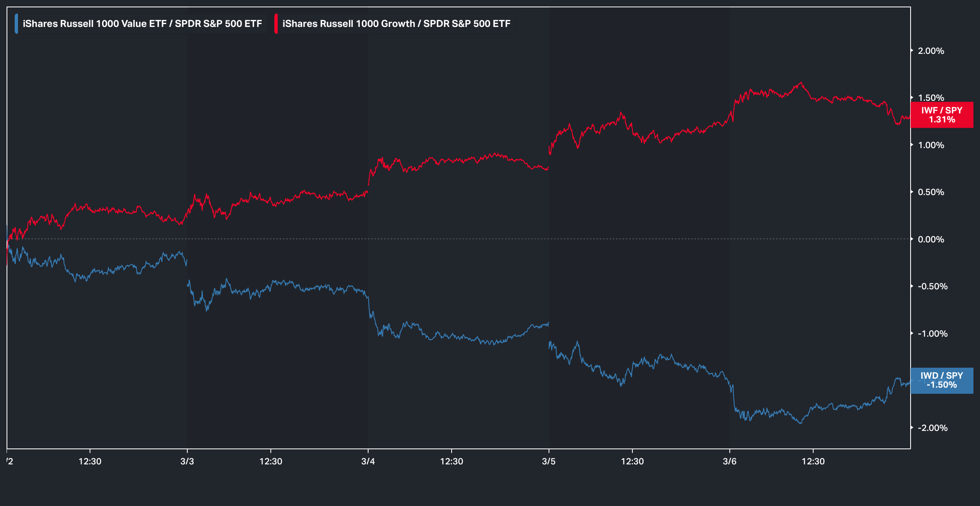Click the 3/3 date label on time axis
The image size is (980, 506).
(187, 462)
